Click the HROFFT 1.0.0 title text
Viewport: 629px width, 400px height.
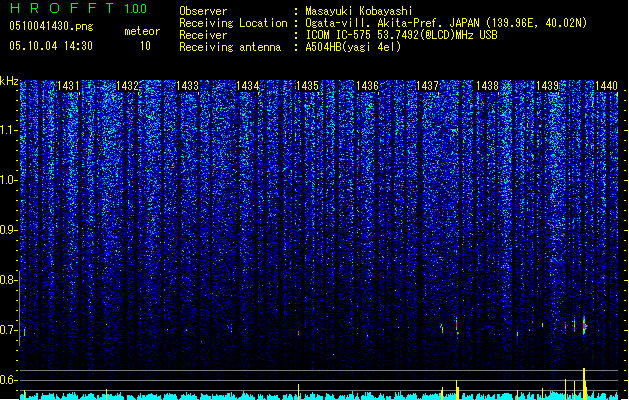pyautogui.click(x=79, y=8)
